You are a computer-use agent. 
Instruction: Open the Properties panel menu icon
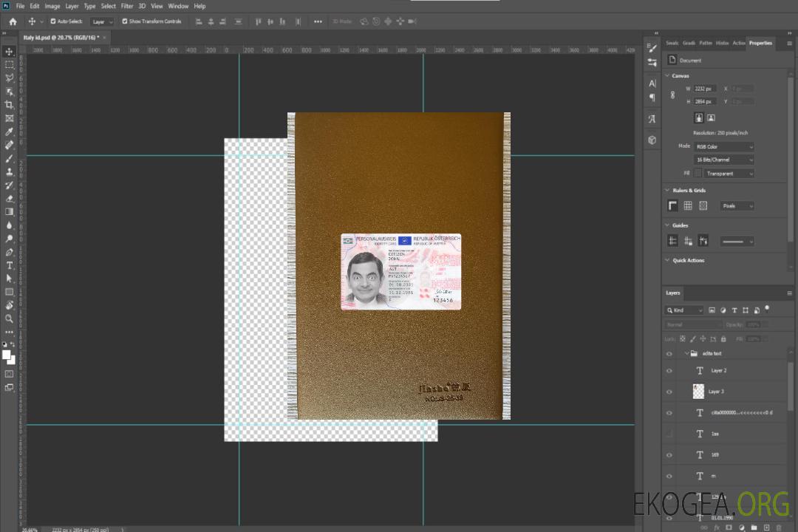click(789, 44)
